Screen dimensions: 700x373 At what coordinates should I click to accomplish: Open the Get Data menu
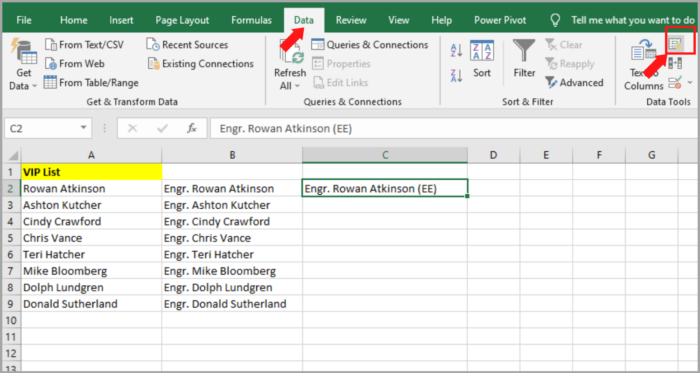pos(23,65)
